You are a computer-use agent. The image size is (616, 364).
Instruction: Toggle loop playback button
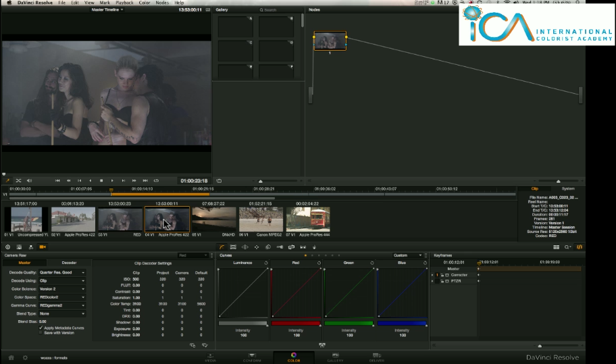point(156,180)
